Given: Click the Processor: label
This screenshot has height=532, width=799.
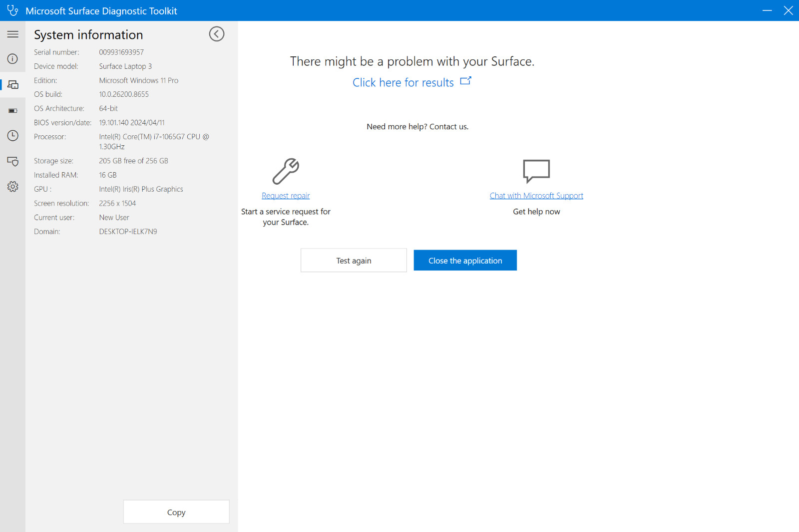Looking at the screenshot, I should click(x=50, y=137).
